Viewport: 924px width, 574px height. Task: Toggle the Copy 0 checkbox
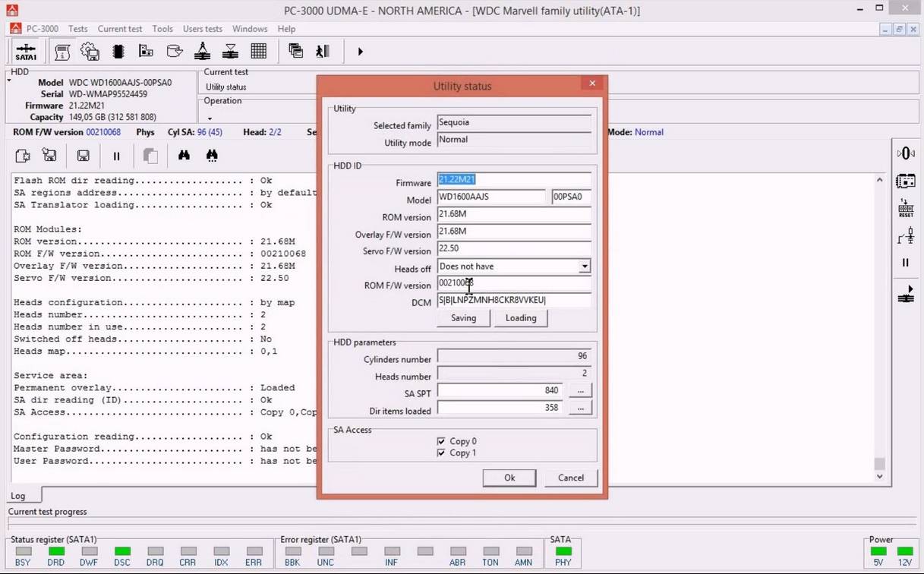pyautogui.click(x=441, y=441)
